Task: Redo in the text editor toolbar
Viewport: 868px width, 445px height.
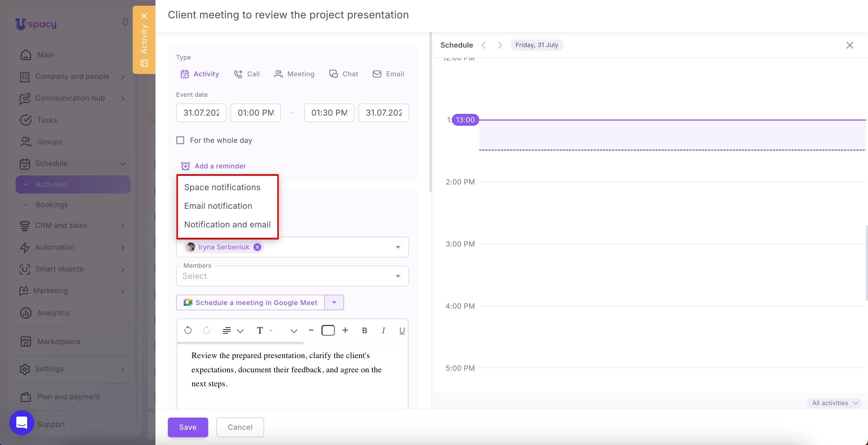Action: (x=207, y=330)
